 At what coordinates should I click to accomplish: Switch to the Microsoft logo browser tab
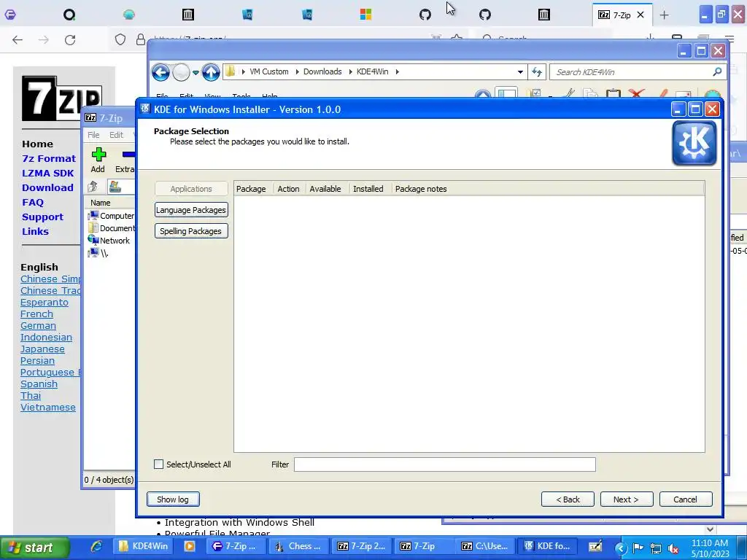(365, 15)
